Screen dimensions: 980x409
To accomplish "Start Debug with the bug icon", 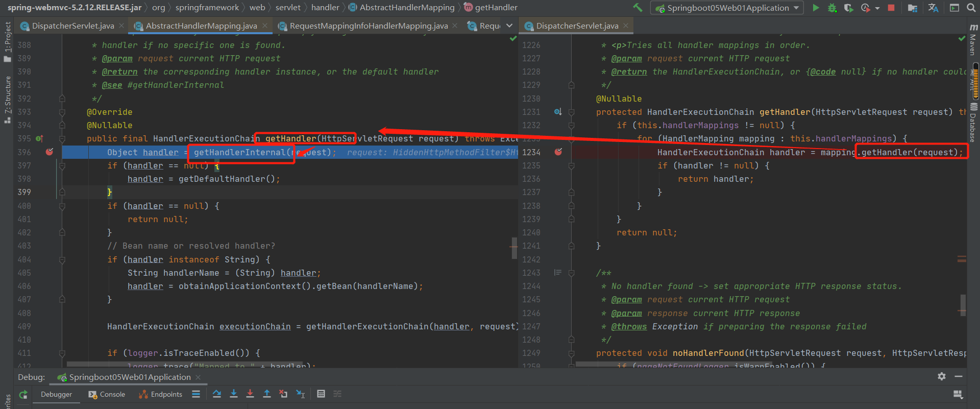I will click(x=832, y=8).
